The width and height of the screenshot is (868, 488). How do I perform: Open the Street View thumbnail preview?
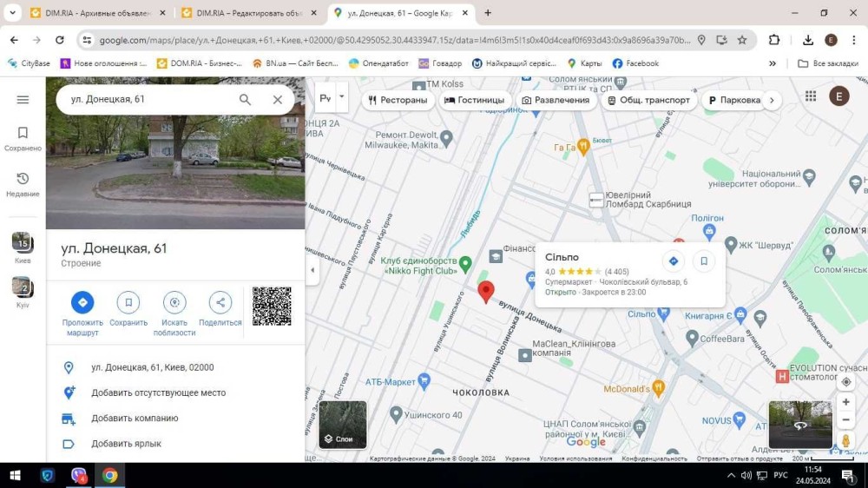[799, 425]
